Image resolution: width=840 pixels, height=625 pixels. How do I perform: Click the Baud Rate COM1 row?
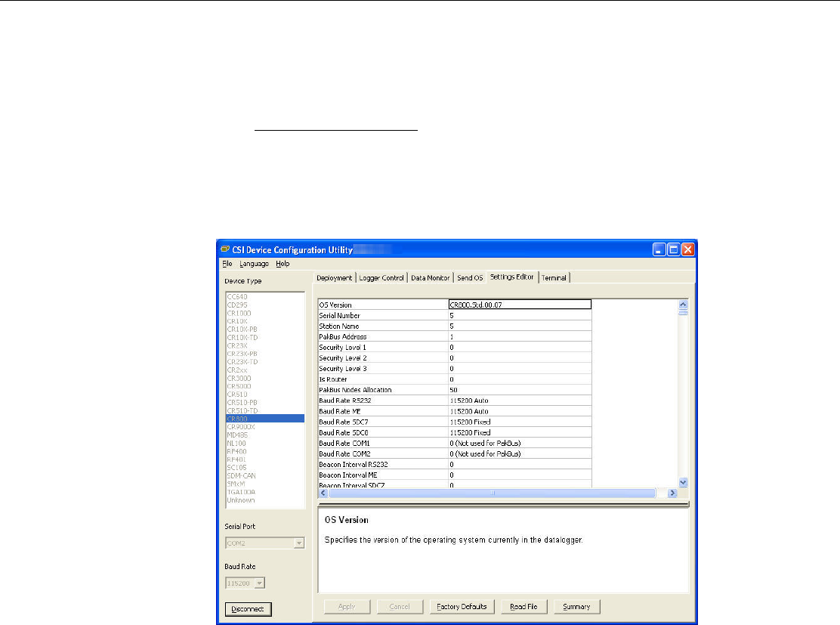pos(455,444)
